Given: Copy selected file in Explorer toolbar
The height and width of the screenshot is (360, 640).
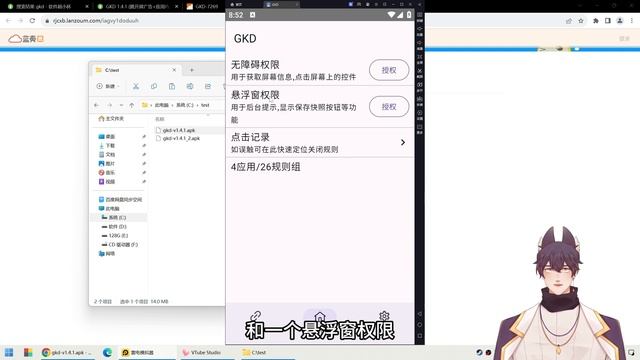Looking at the screenshot, I should pos(154,86).
